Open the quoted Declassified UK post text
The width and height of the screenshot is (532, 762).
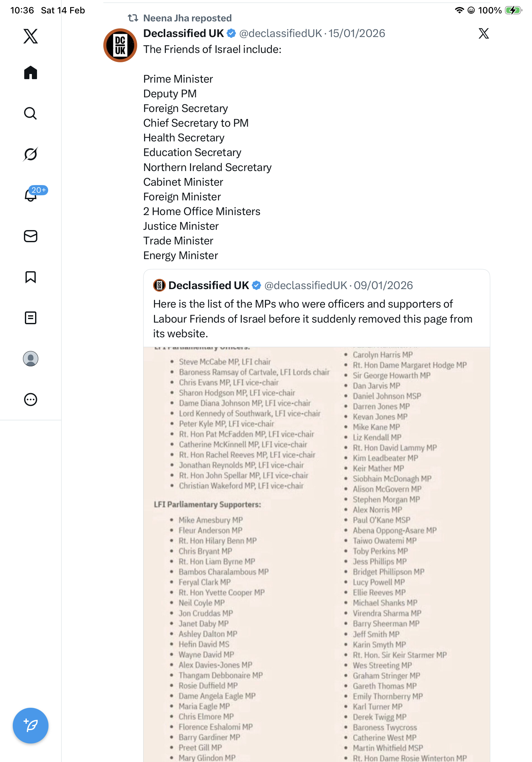point(313,318)
